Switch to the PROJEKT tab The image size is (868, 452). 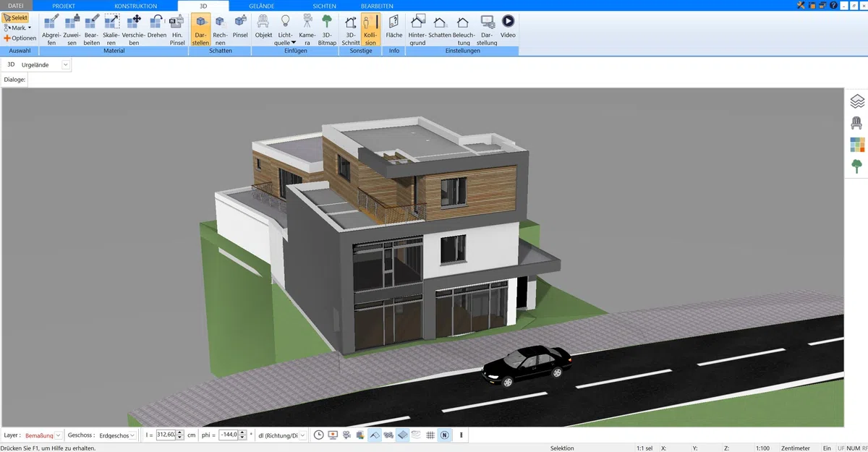tap(64, 6)
